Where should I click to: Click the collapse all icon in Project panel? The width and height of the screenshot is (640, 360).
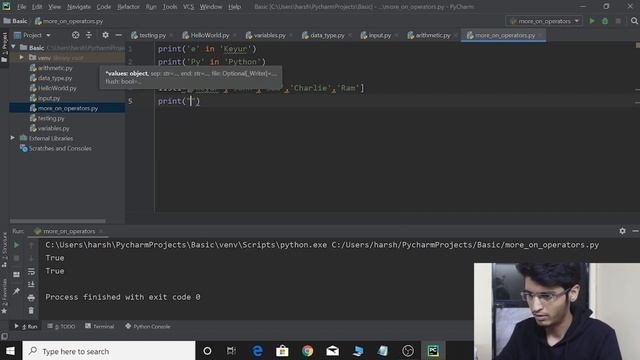pos(89,35)
